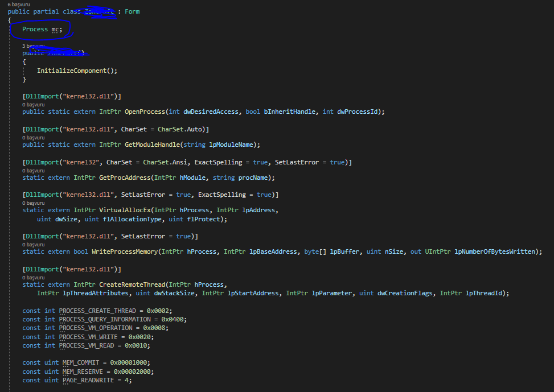Click the lpThreadAttributes parameter
The width and height of the screenshot is (554, 392).
[x=96, y=293]
